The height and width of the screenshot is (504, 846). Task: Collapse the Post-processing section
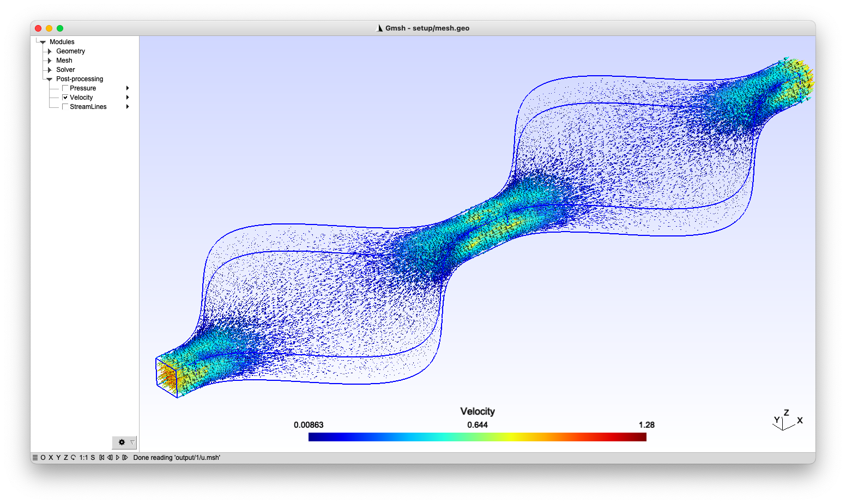coord(50,79)
